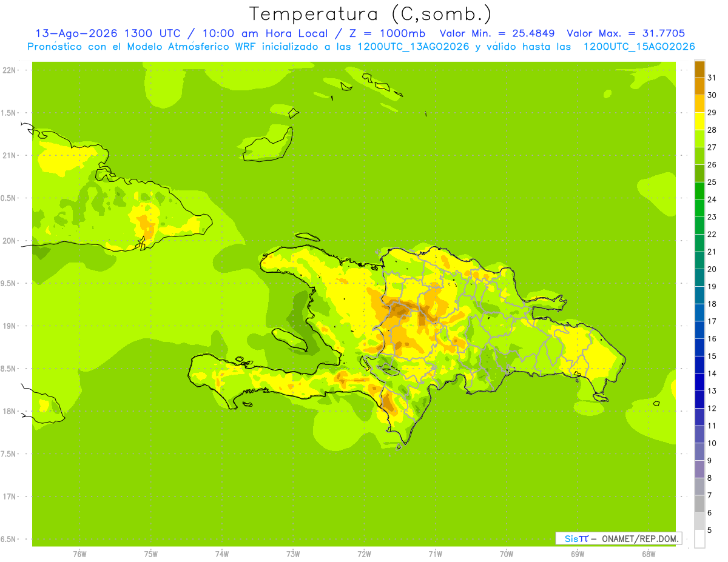Image resolution: width=728 pixels, height=562 pixels.
Task: Select the darker green swatch between 25 and 26
Action: point(699,174)
